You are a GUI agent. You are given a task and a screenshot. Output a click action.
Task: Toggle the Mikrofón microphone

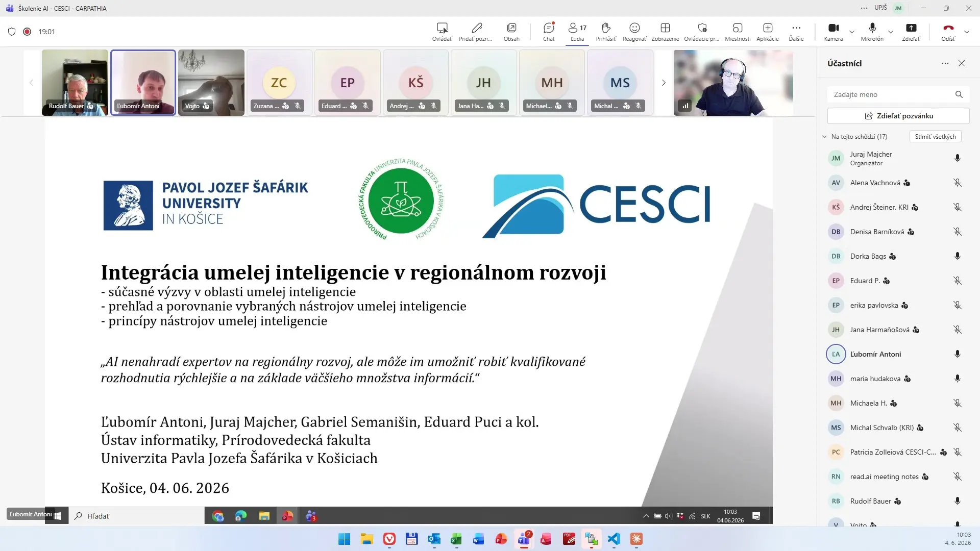[x=872, y=32]
